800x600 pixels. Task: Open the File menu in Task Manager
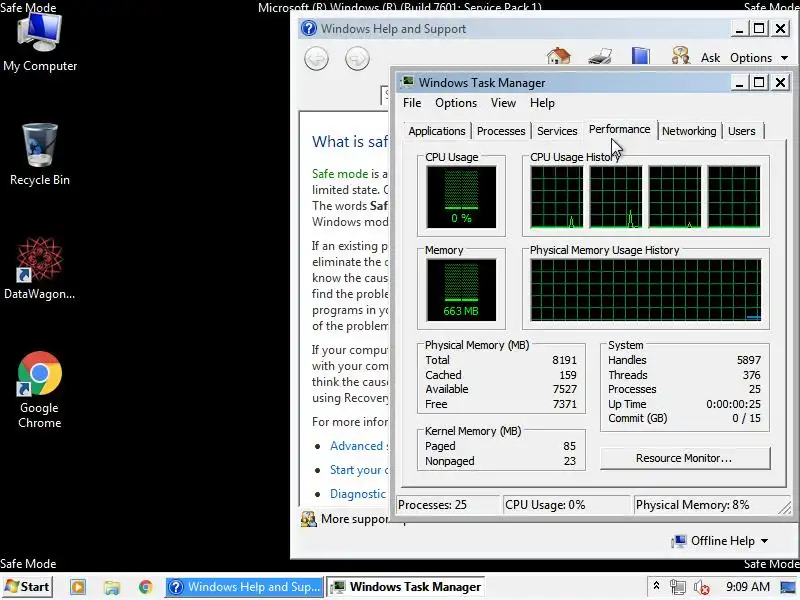click(x=412, y=103)
